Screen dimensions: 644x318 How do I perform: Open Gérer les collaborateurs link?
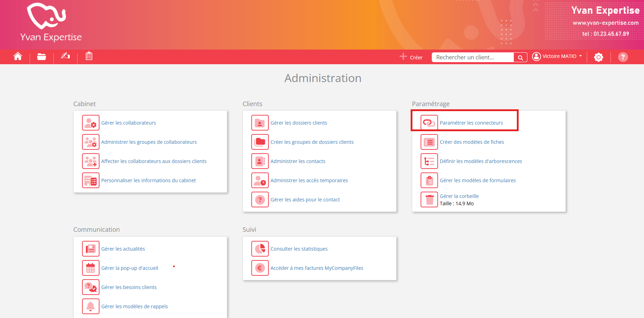pyautogui.click(x=128, y=123)
